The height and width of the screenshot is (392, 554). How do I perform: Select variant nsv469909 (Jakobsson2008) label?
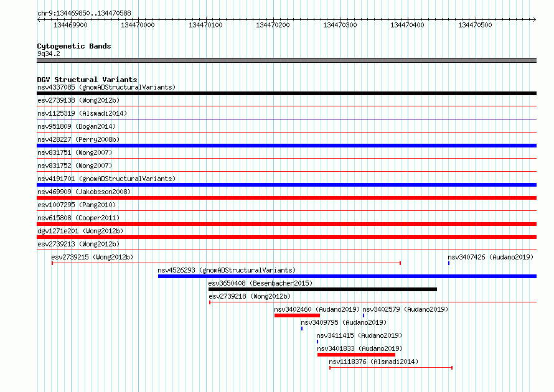(84, 192)
